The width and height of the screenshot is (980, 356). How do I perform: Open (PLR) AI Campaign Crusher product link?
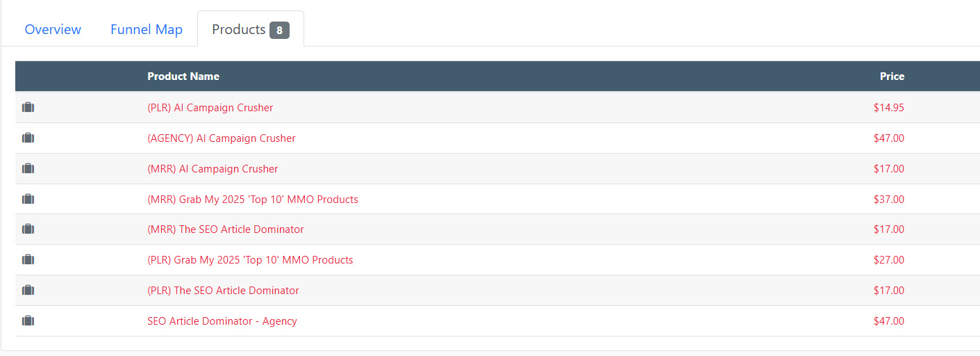coord(210,108)
